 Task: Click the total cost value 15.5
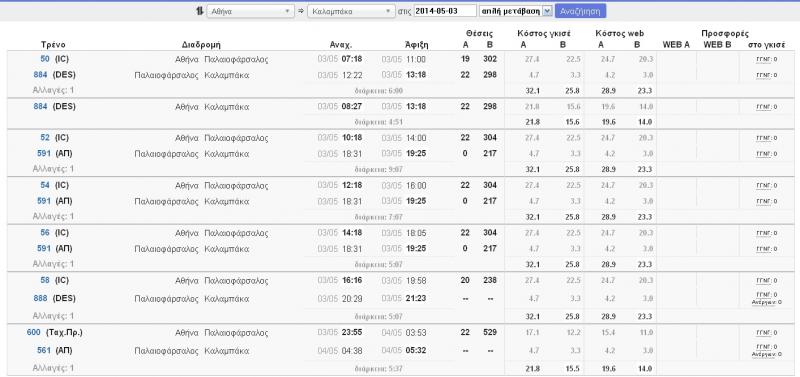pos(573,368)
